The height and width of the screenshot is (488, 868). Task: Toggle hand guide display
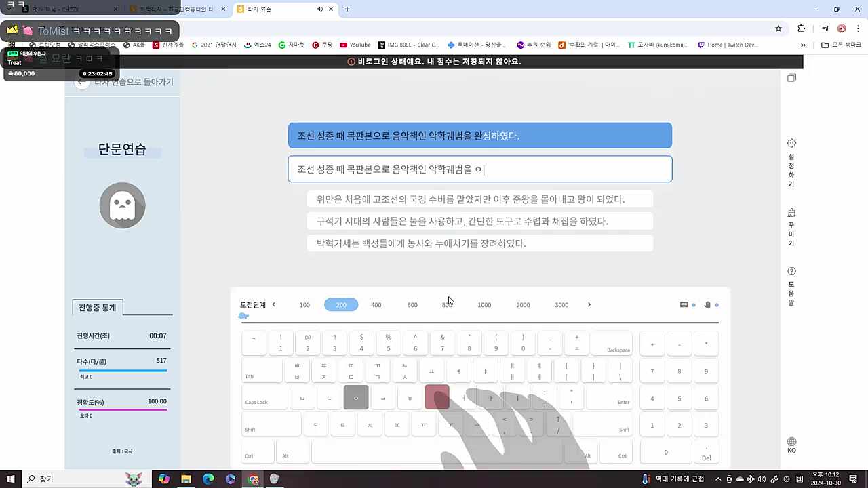(707, 305)
